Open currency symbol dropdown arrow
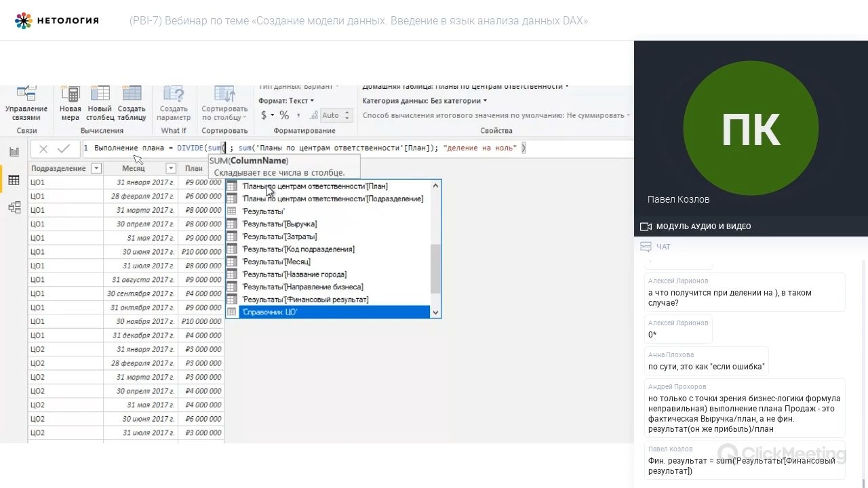 [x=273, y=116]
